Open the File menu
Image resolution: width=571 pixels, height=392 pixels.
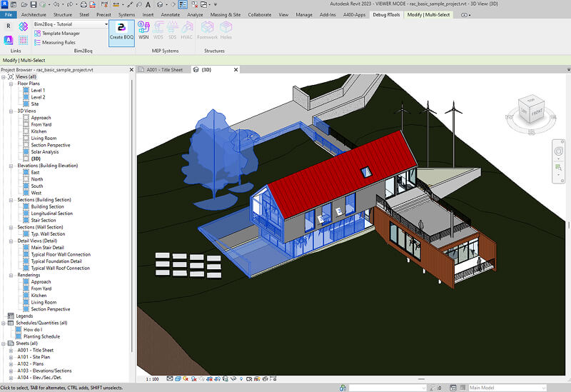tap(9, 14)
